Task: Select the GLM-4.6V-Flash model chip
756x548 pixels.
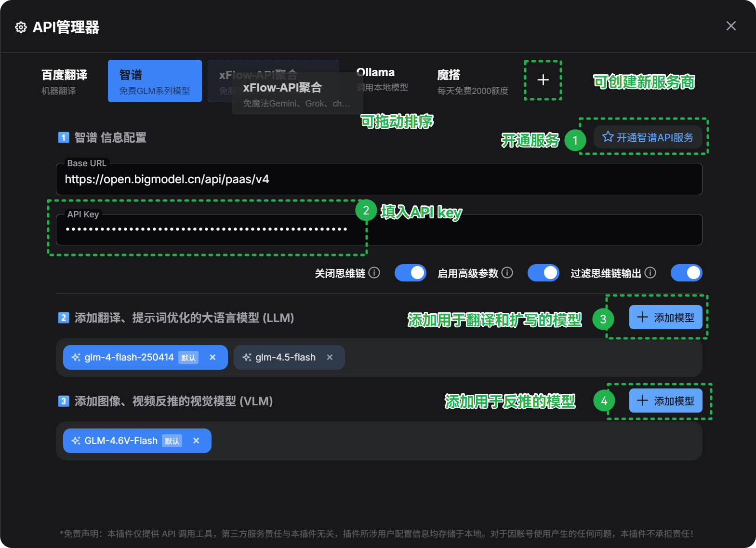Action: click(x=137, y=441)
